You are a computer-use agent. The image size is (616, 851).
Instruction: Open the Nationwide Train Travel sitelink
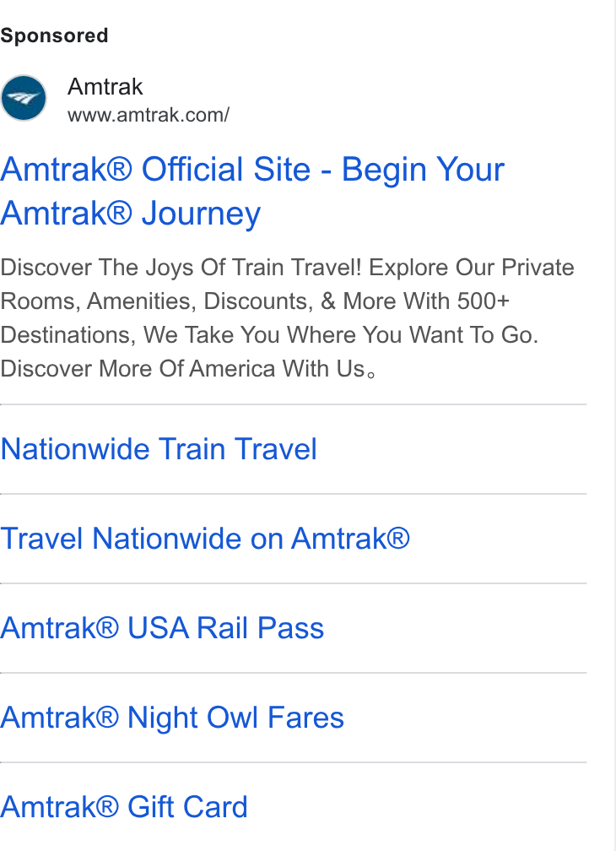pos(159,449)
